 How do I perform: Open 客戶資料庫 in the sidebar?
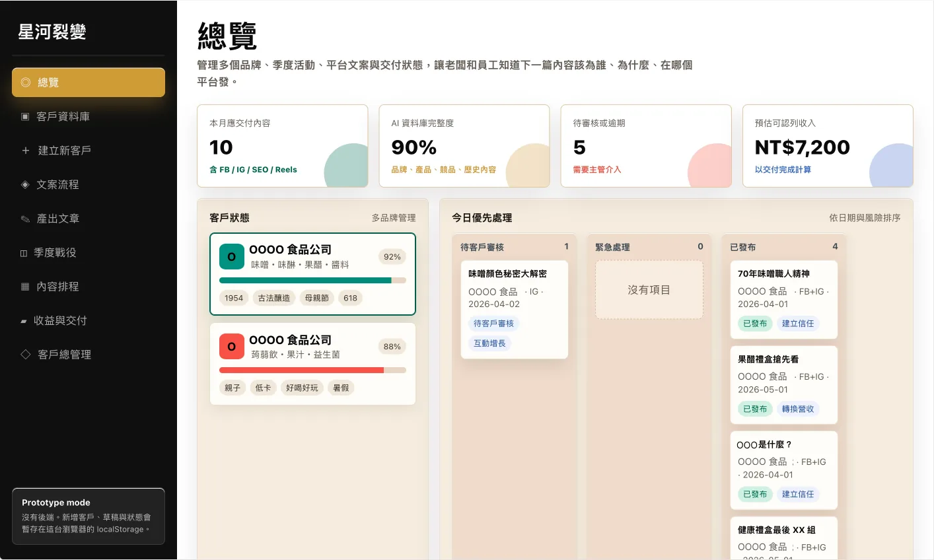[x=89, y=117]
